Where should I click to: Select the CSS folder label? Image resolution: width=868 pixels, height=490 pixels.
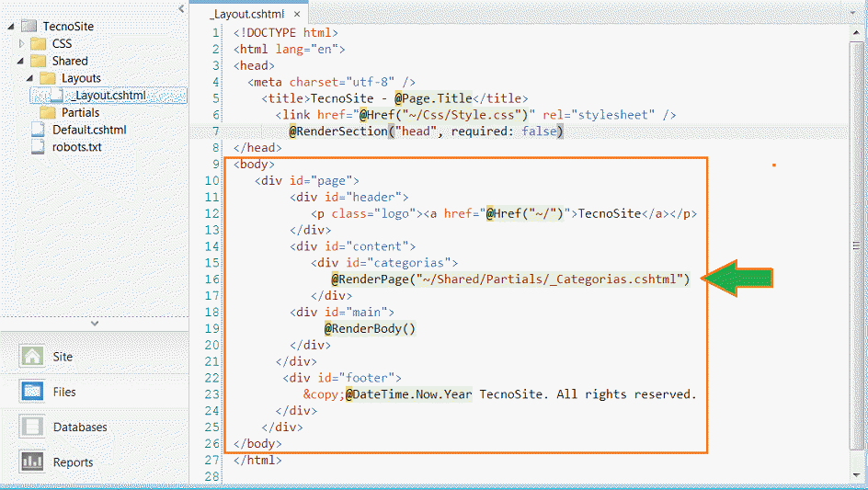[x=62, y=43]
